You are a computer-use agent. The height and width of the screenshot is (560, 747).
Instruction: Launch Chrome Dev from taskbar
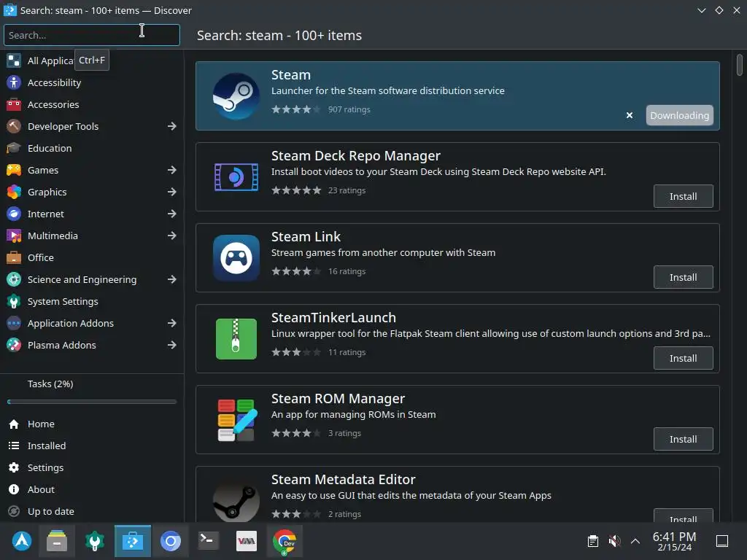coord(285,542)
